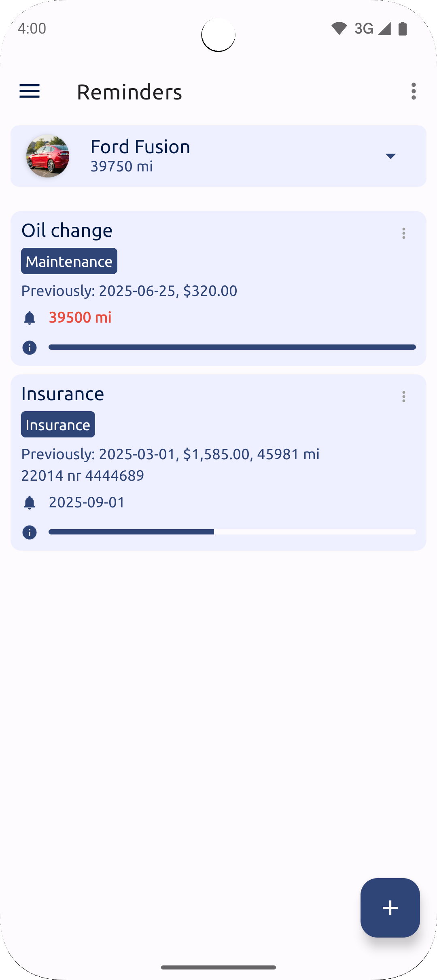This screenshot has width=437, height=980.
Task: Open Insurance reminder options menu
Action: tap(403, 397)
